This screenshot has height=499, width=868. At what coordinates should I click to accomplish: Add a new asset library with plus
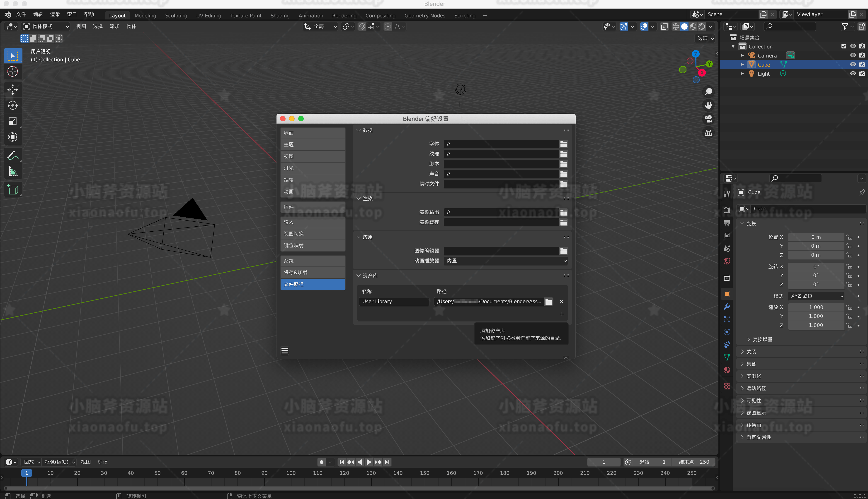click(x=561, y=314)
